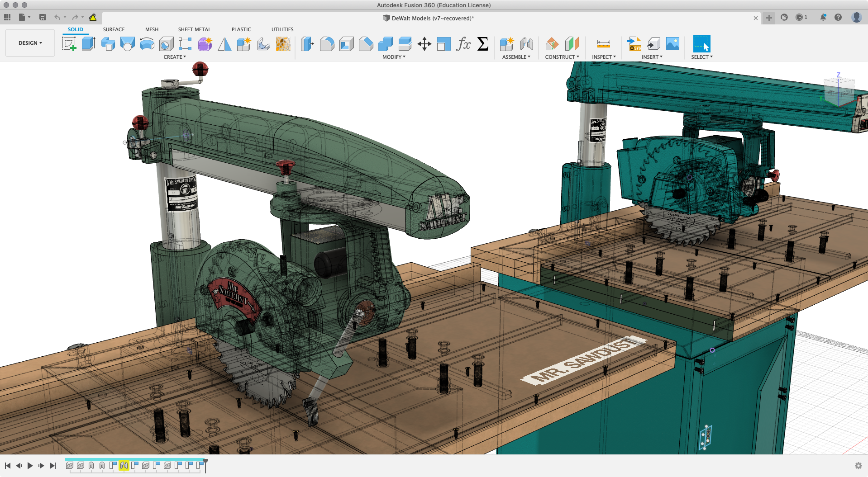Viewport: 868px width, 477px height.
Task: Expand the SELECT menu
Action: tap(702, 57)
